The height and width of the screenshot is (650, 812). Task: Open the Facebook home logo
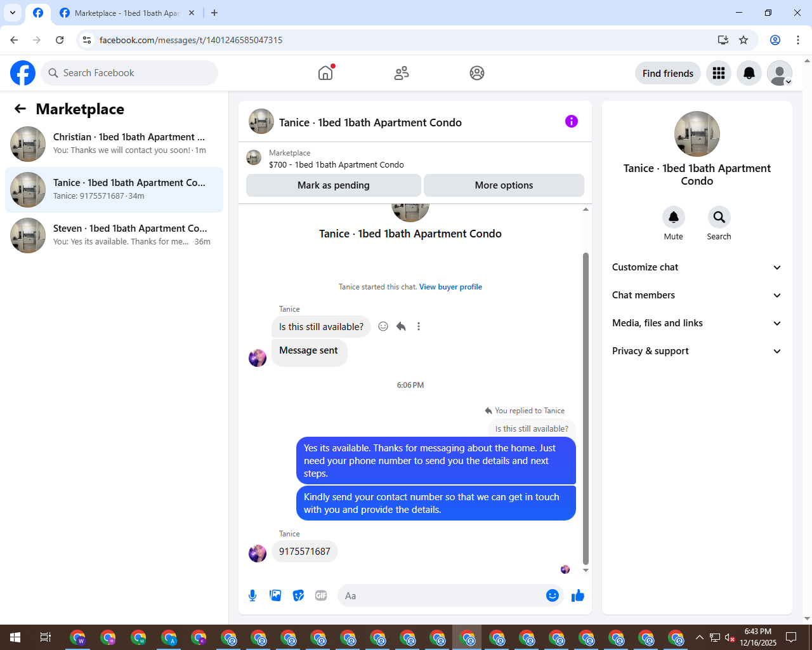[x=23, y=73]
